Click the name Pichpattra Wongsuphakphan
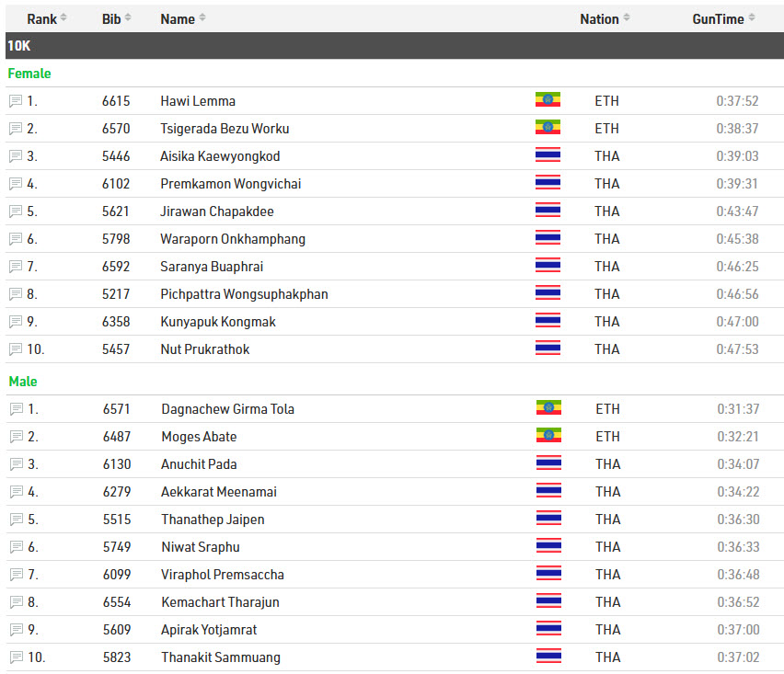Screen dimensions: 784x674 (x=244, y=294)
